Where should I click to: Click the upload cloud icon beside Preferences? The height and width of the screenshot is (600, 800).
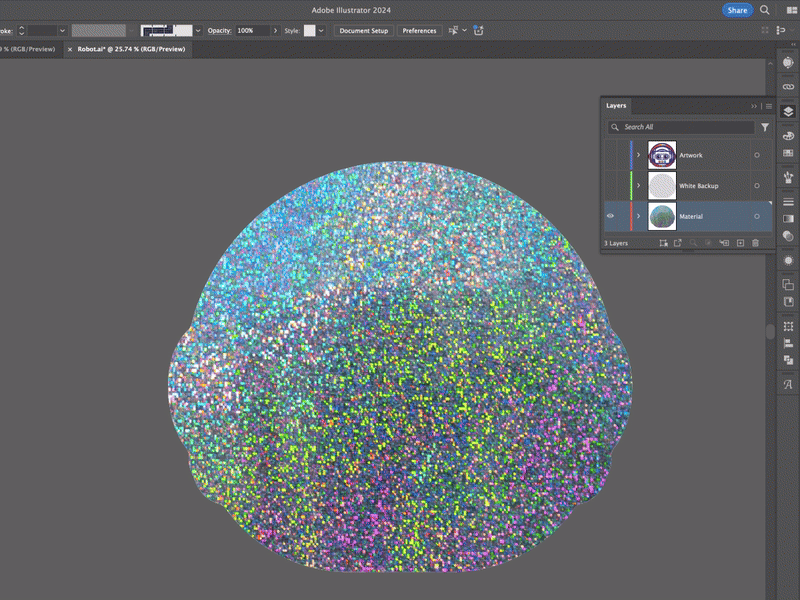478,31
